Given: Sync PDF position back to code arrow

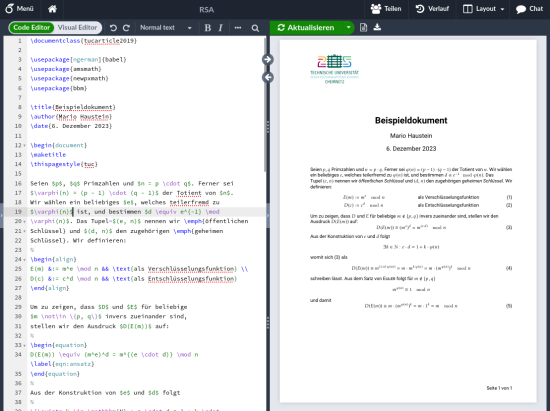Looking at the screenshot, I should pos(268,77).
